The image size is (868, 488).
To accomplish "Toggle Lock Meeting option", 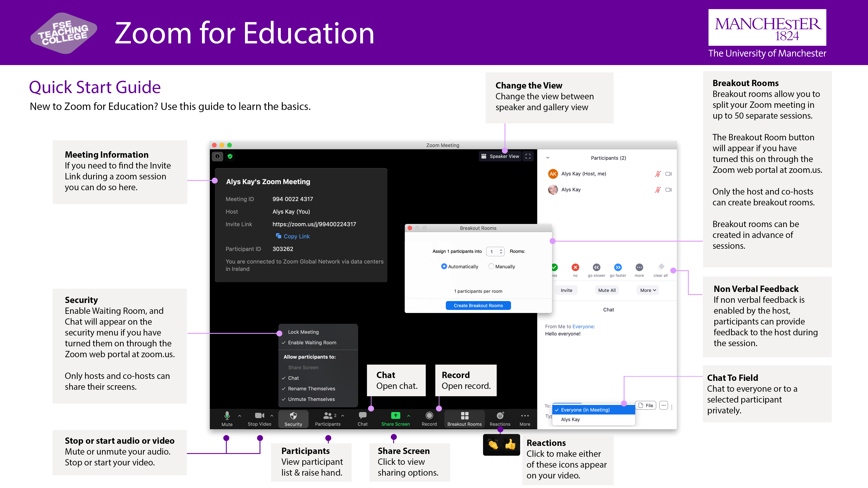I will click(303, 332).
